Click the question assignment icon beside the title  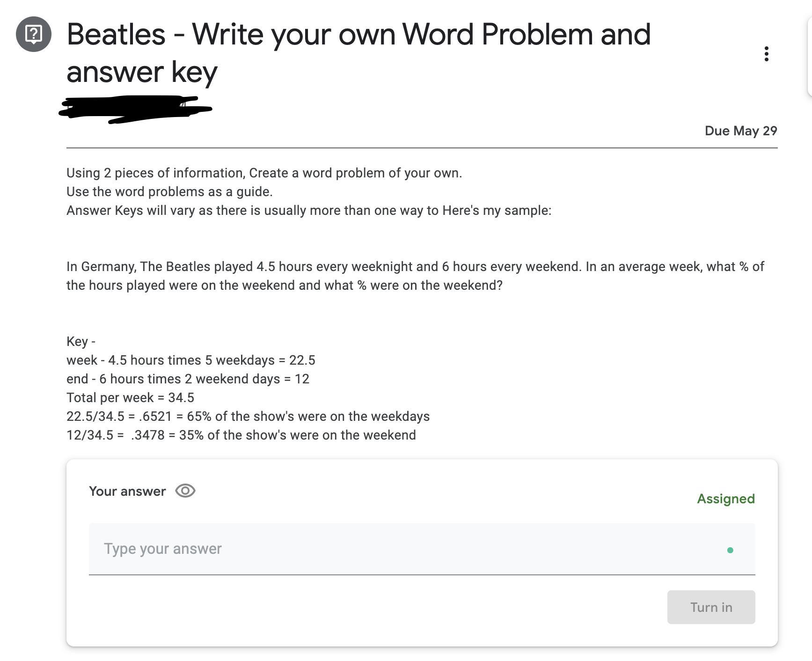[x=34, y=34]
